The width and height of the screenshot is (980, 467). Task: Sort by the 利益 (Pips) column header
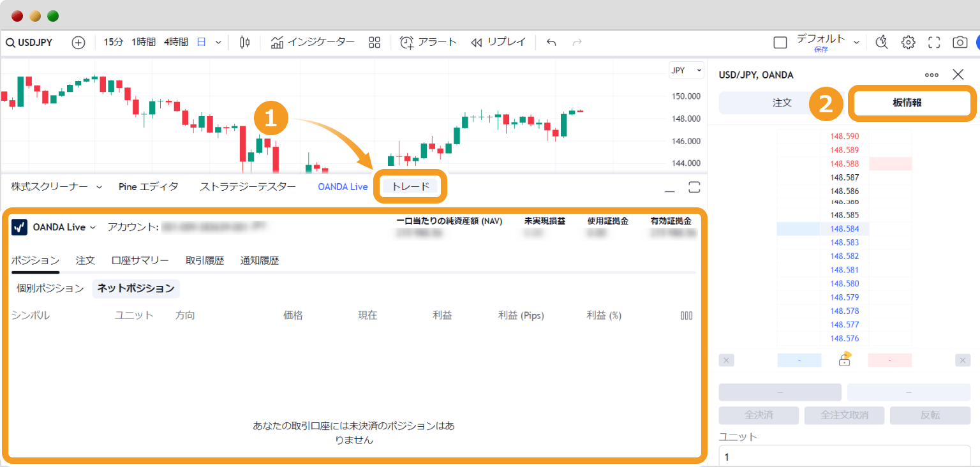coord(521,315)
